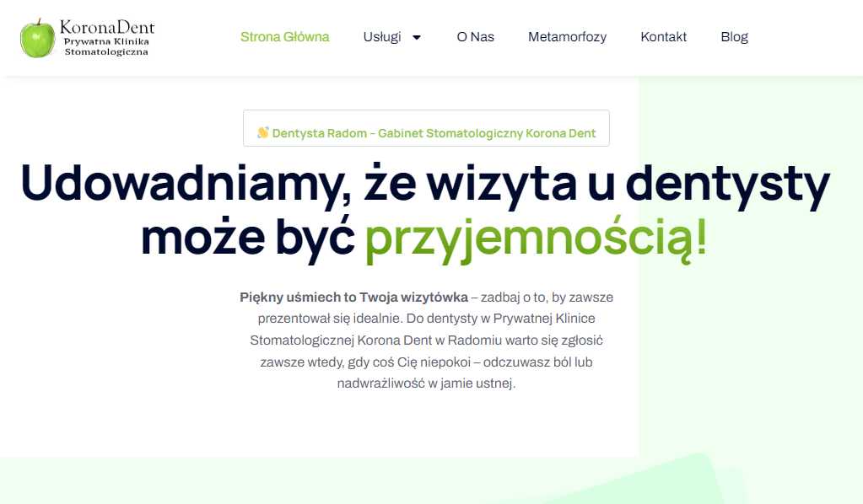This screenshot has height=504, width=863.
Task: Click the line 'nadwrażliwość w jamie ustnej.'
Action: coord(426,383)
